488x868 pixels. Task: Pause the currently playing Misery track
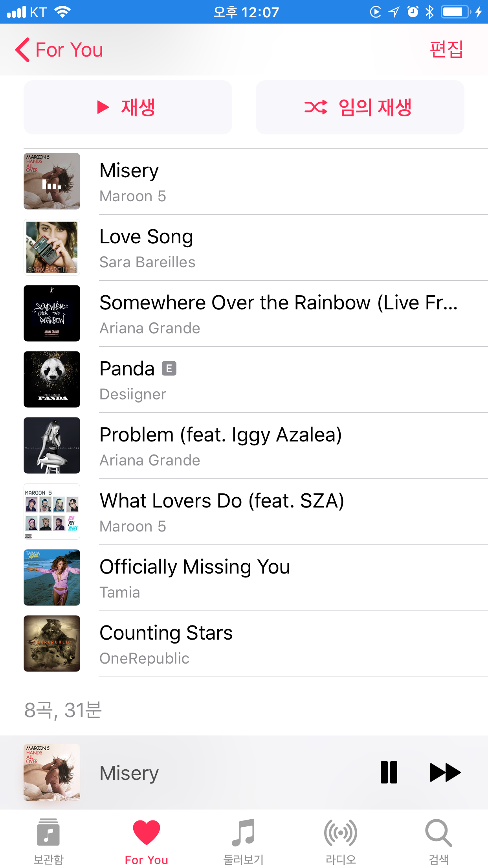[x=389, y=772]
